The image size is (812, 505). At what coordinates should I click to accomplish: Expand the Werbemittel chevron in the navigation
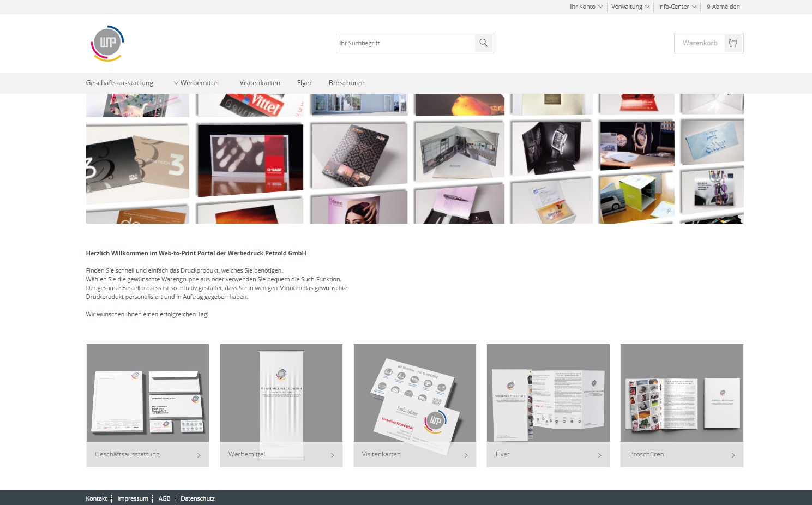(176, 82)
